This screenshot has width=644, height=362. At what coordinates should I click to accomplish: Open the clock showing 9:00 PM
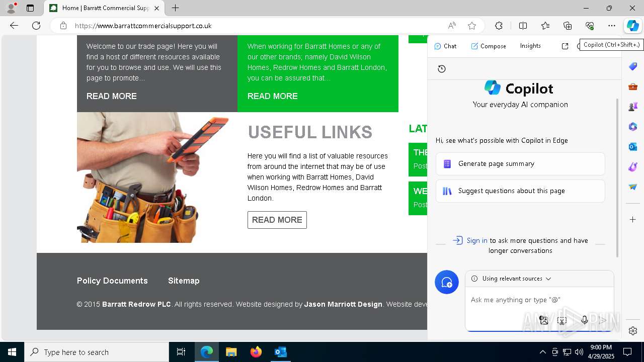pos(601,352)
